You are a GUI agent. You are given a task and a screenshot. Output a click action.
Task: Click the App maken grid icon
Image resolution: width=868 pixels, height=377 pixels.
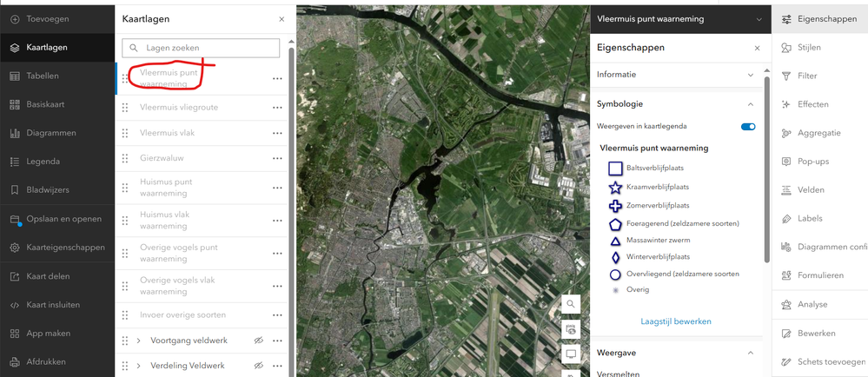click(16, 334)
